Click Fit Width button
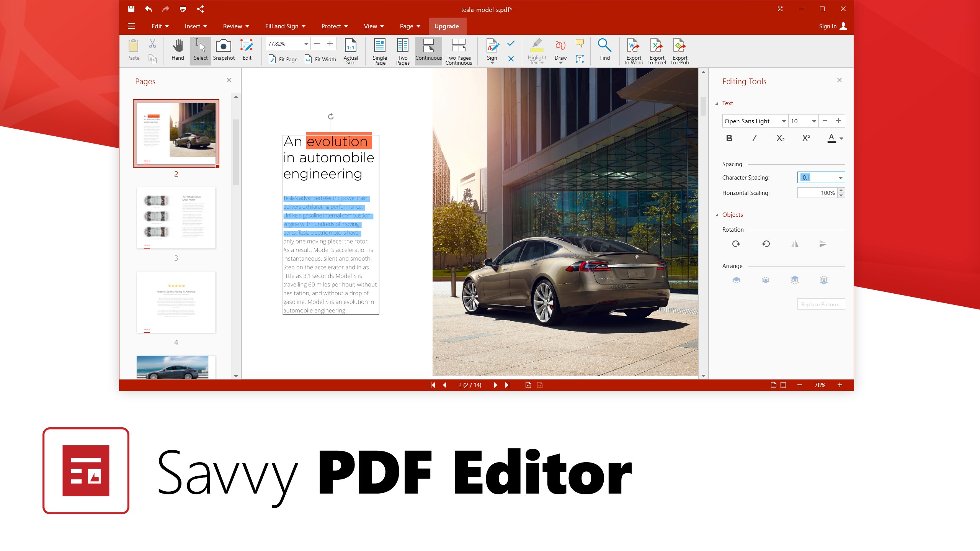Viewport: 980px width, 551px height. (x=320, y=59)
